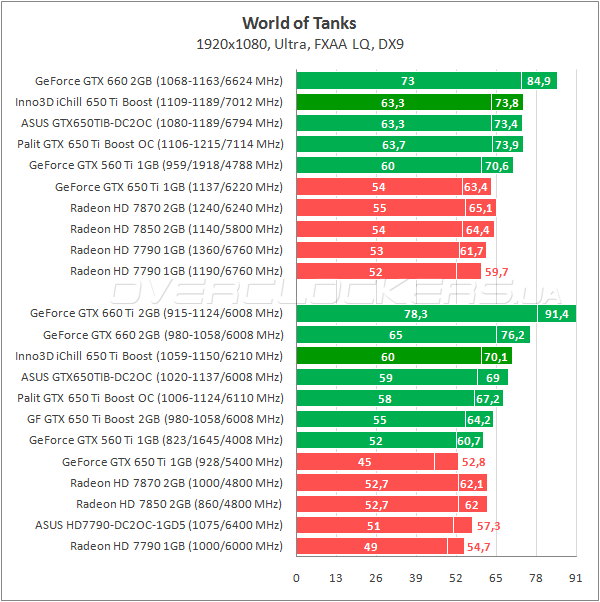Select the red bar with value 59,7
This screenshot has height=602, width=600.
point(382,271)
